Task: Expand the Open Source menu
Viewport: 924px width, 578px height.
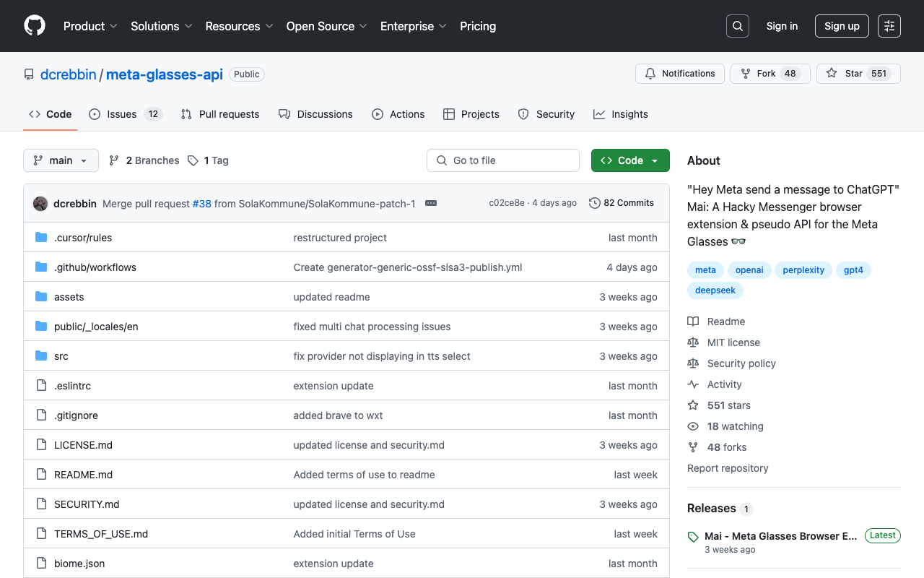Action: (327, 26)
